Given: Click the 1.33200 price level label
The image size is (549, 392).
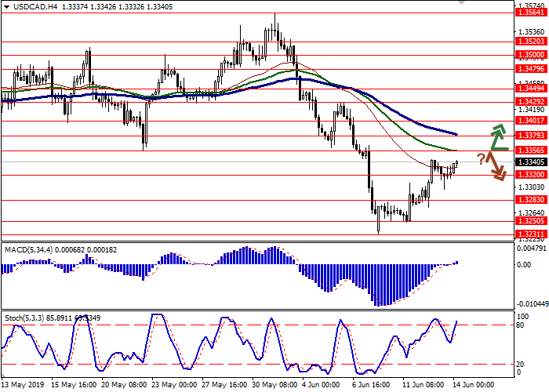Looking at the screenshot, I should [x=529, y=175].
